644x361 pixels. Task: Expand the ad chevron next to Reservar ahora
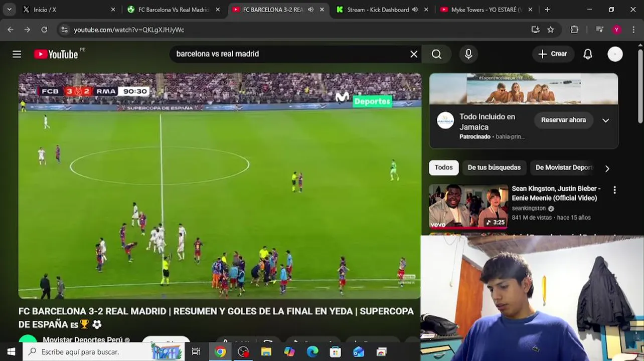pos(606,120)
